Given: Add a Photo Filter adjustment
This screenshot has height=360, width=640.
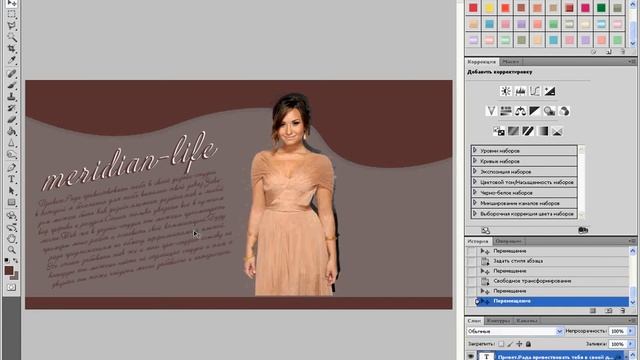Looking at the screenshot, I should tap(549, 111).
